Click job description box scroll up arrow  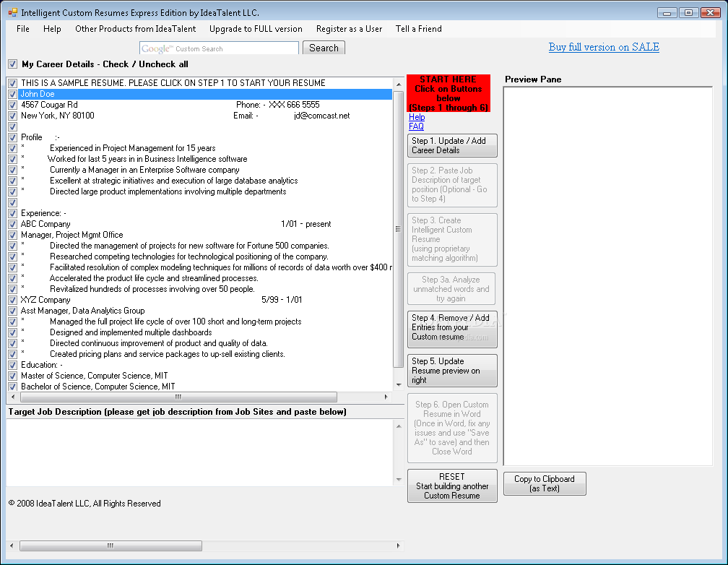[x=399, y=426]
